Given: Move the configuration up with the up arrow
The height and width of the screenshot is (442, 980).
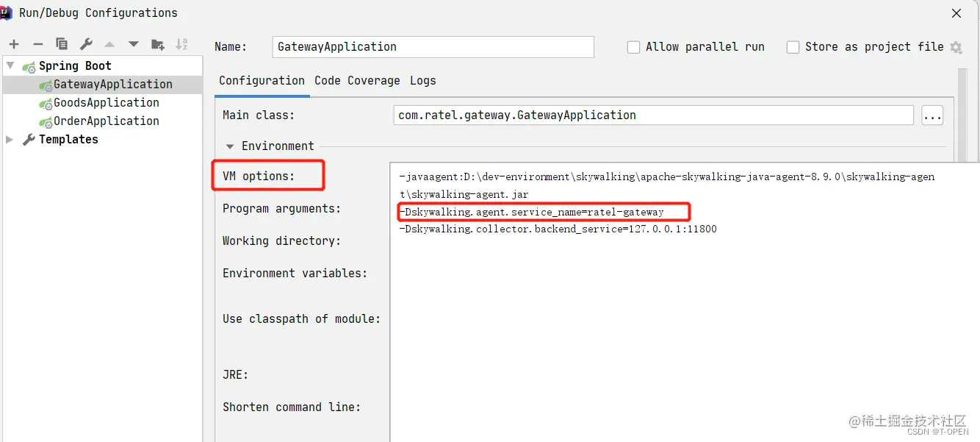Looking at the screenshot, I should pos(109,44).
